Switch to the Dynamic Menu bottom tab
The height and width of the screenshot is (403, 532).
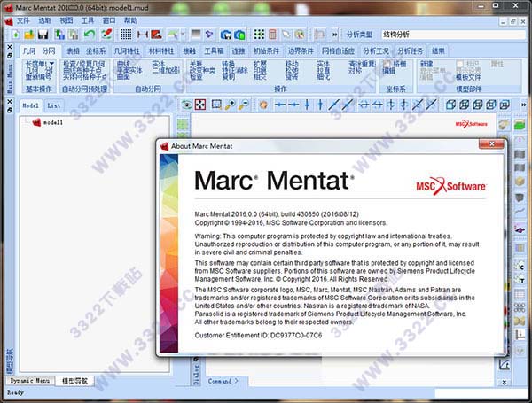(x=30, y=381)
